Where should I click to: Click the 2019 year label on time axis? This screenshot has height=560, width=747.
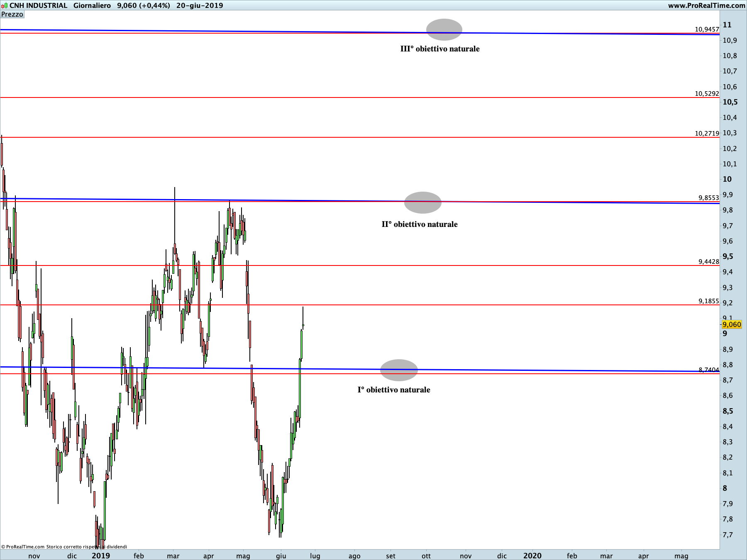click(x=101, y=555)
